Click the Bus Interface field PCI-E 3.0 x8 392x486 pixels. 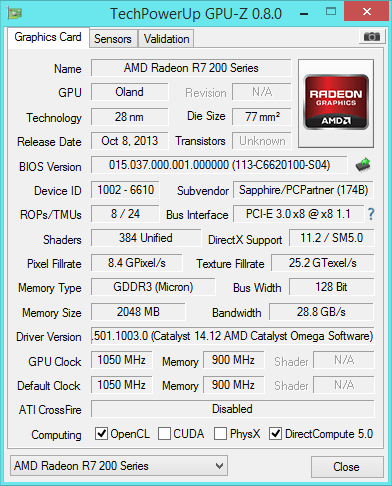(x=298, y=214)
